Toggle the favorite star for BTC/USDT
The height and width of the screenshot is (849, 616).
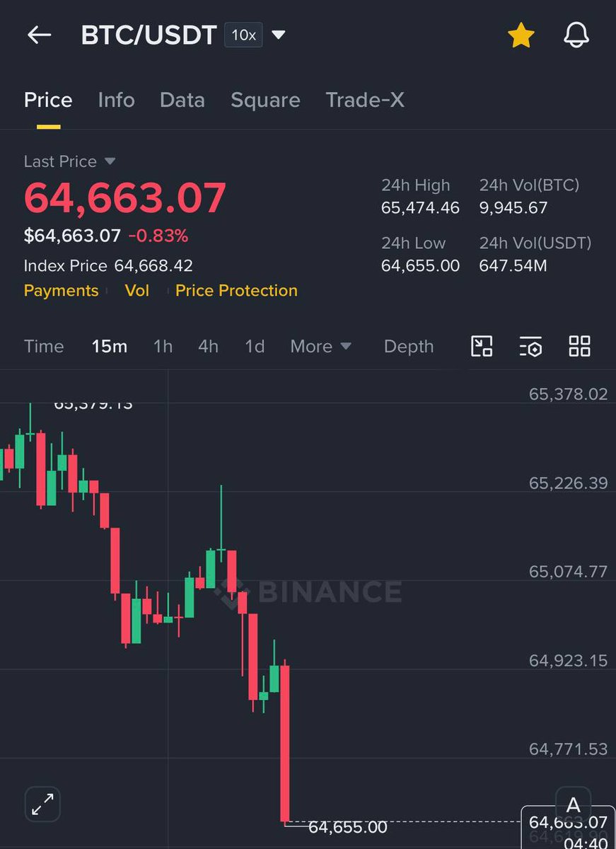click(x=521, y=35)
